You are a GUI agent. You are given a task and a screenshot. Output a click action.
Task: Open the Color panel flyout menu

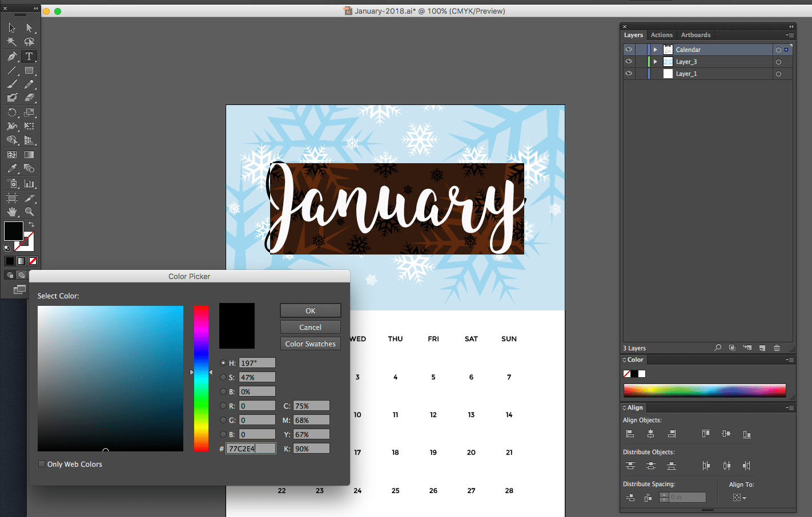(x=790, y=360)
